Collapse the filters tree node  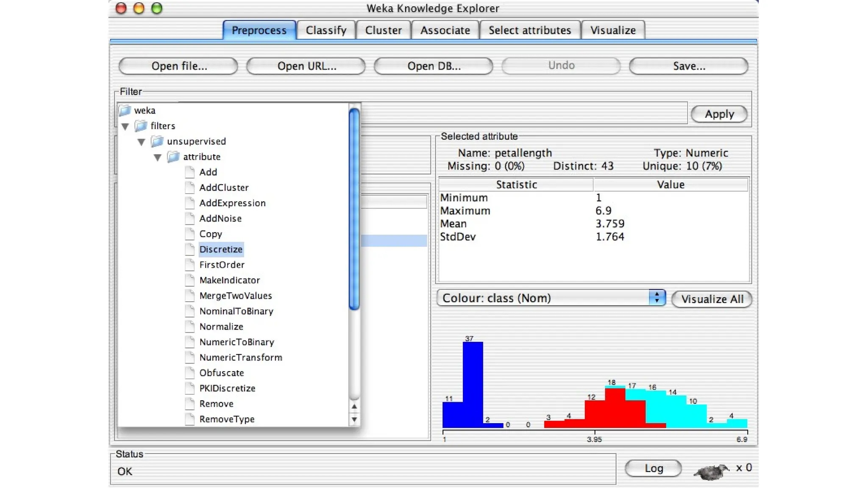click(125, 126)
